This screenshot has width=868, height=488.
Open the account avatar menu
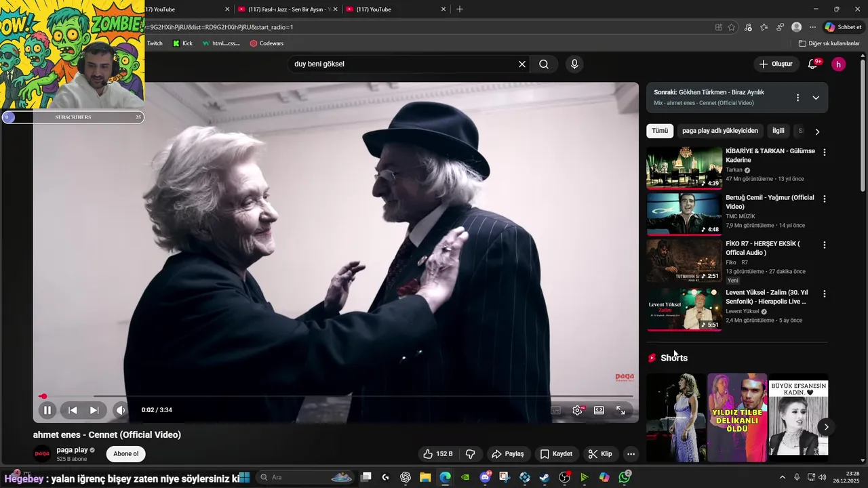pyautogui.click(x=839, y=64)
